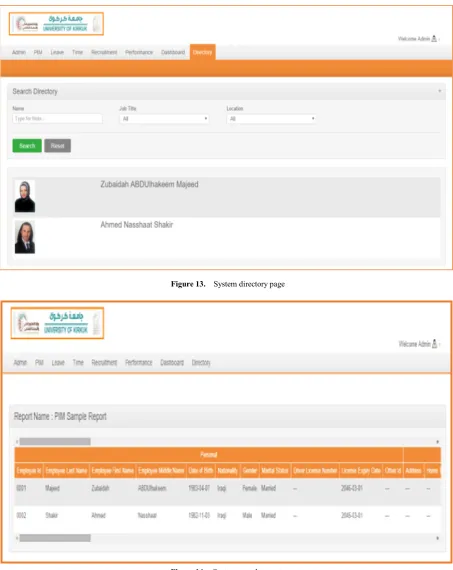Click the Gender column header
The height and width of the screenshot is (570, 453).
click(250, 470)
